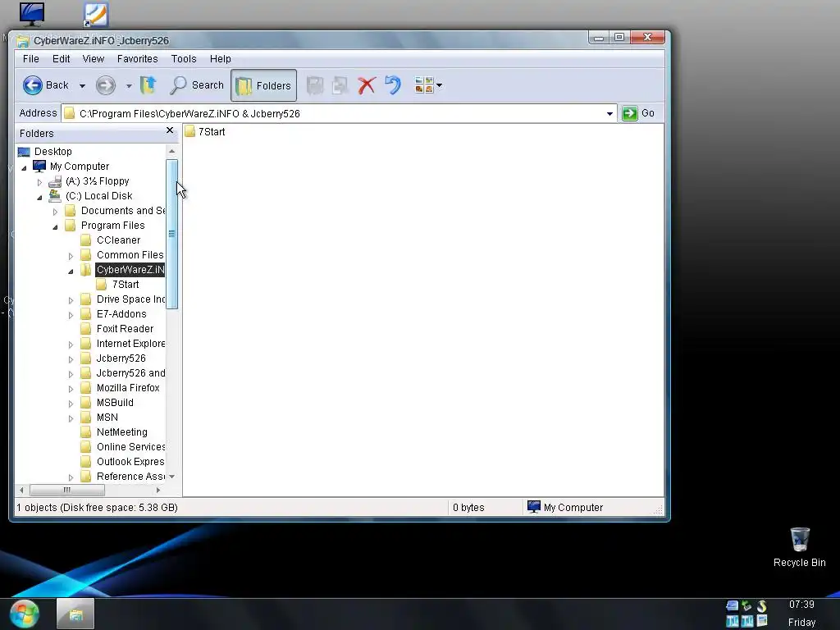This screenshot has height=630, width=840.
Task: Maximize the Explorer window
Action: point(619,38)
